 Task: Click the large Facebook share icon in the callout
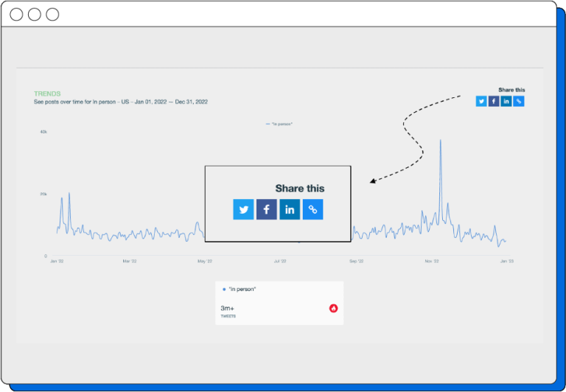point(266,209)
